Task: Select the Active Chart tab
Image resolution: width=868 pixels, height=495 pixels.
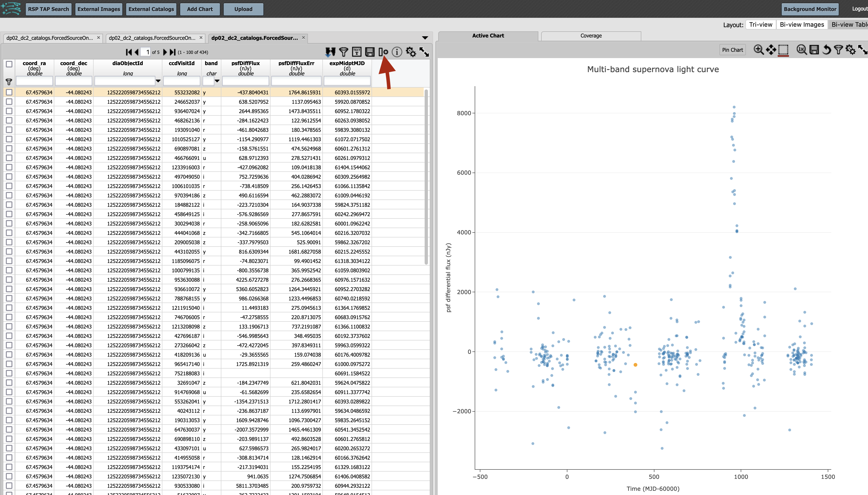Action: click(x=488, y=36)
